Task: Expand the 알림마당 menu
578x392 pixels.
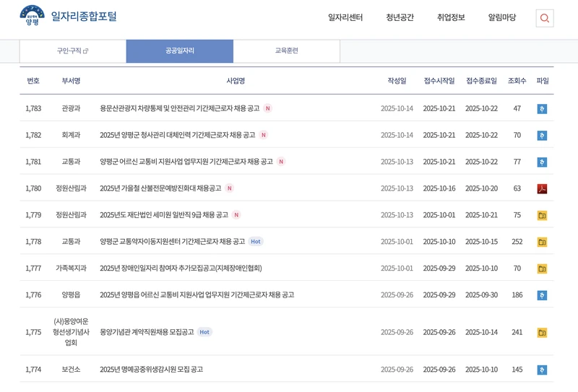Action: coord(502,18)
